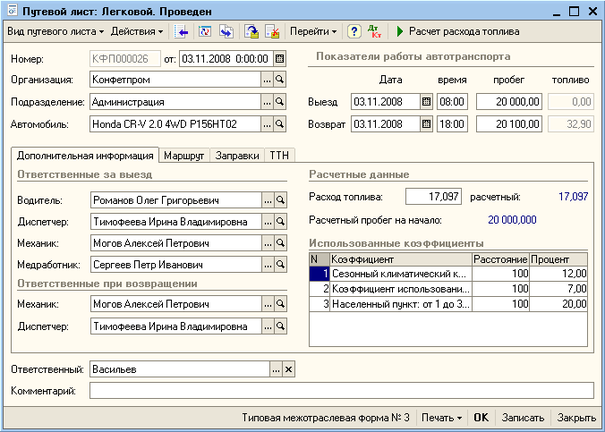Open calendar for the Выезд date
This screenshot has width=605, height=432.
427,102
